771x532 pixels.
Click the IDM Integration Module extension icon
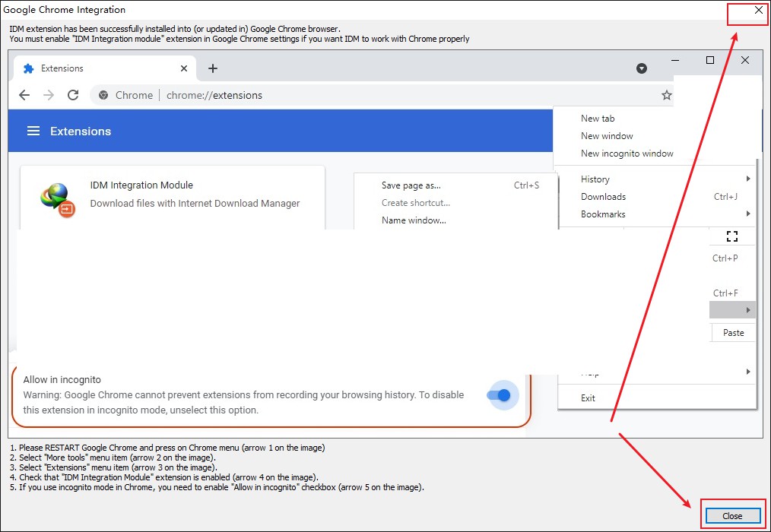tap(58, 200)
